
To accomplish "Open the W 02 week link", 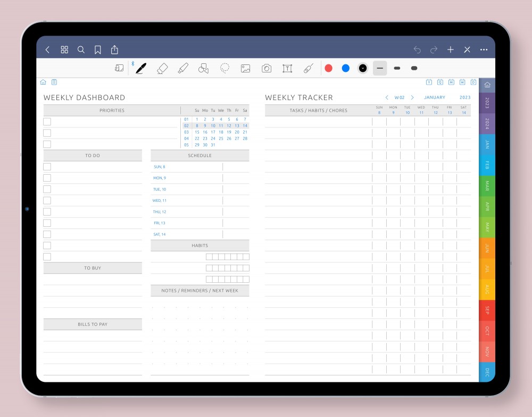I will pyautogui.click(x=400, y=97).
